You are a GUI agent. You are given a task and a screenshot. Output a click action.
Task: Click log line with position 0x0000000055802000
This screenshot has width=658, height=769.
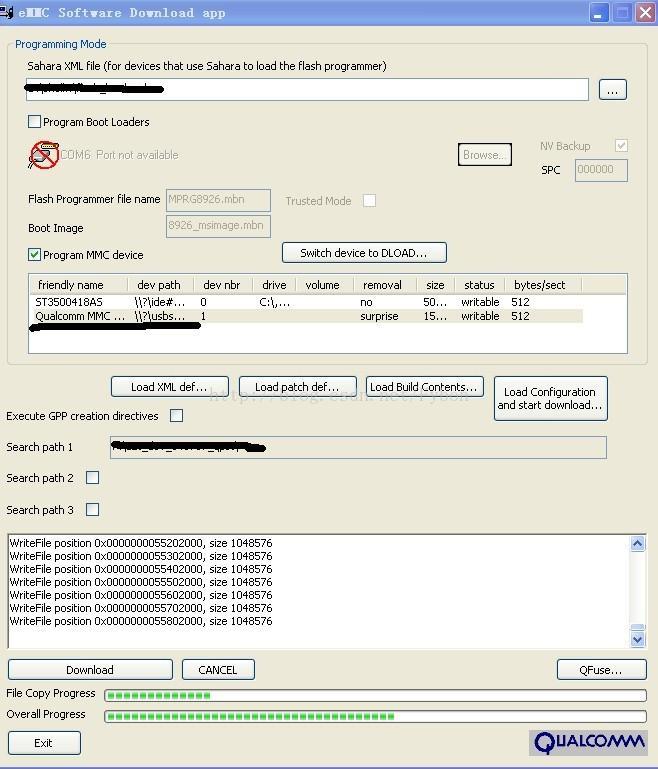click(141, 621)
